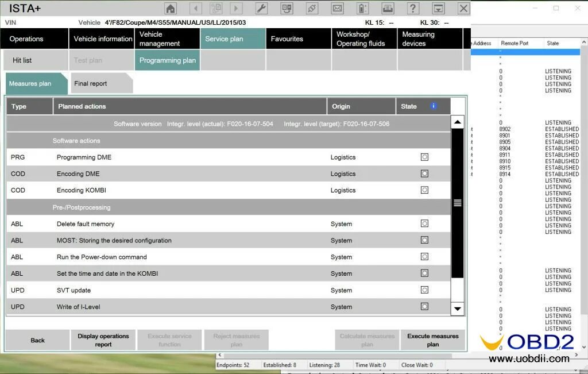Click left scroll arrow in background window
Screen dimensions: 588x374
[x=220, y=355]
